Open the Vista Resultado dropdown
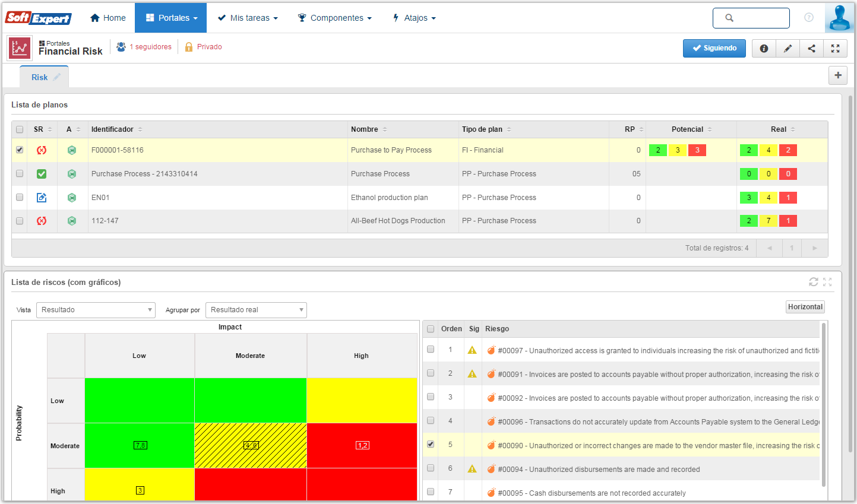The image size is (857, 504). 96,310
